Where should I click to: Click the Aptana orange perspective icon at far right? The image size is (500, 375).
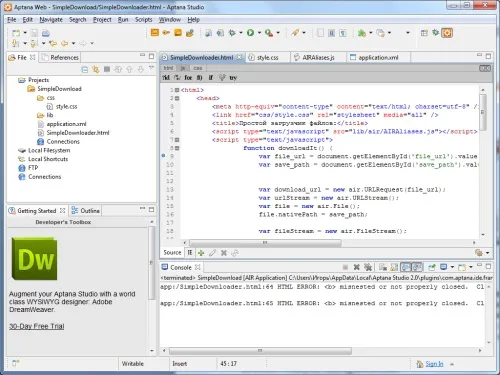[447, 33]
